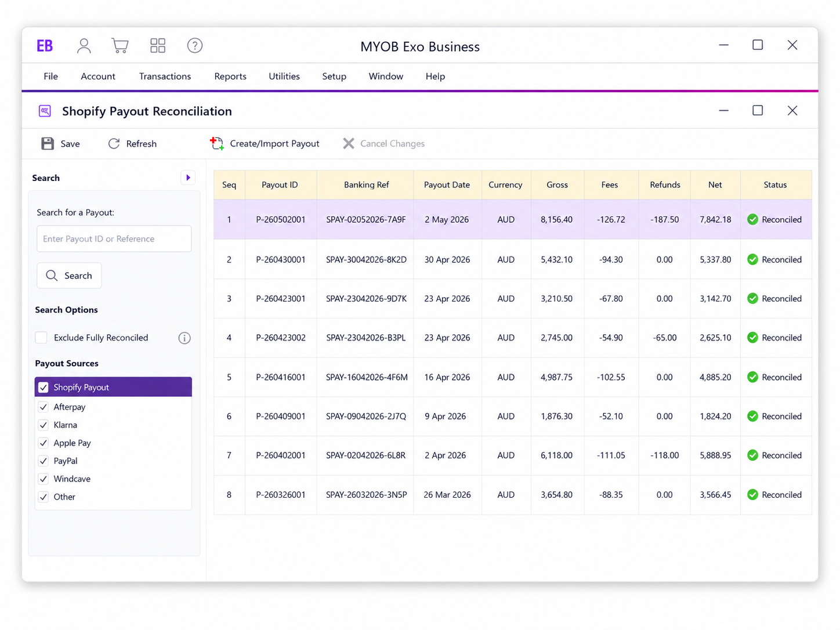The height and width of the screenshot is (630, 840).
Task: Uncheck the PayPal source
Action: [x=44, y=461]
